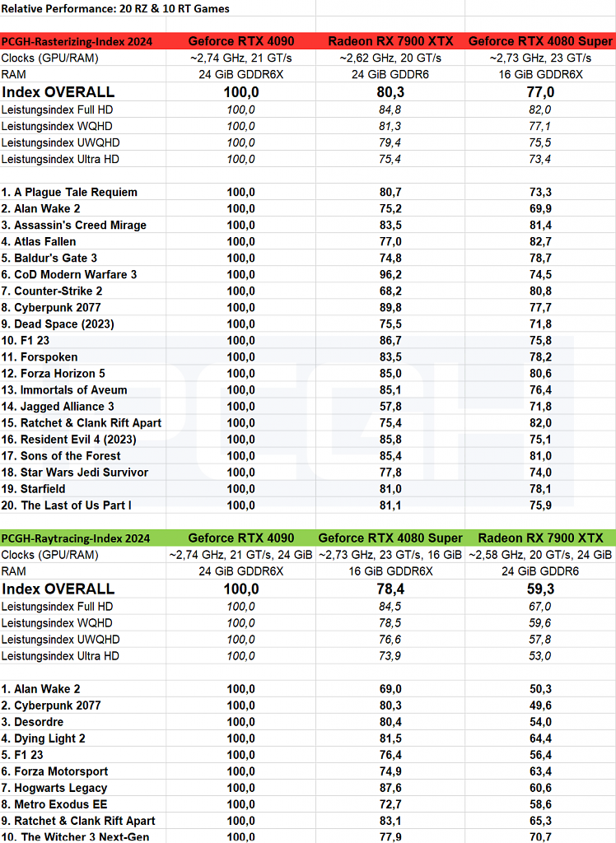Select the Full HD value '84,8' in rasterizing table

pos(390,109)
